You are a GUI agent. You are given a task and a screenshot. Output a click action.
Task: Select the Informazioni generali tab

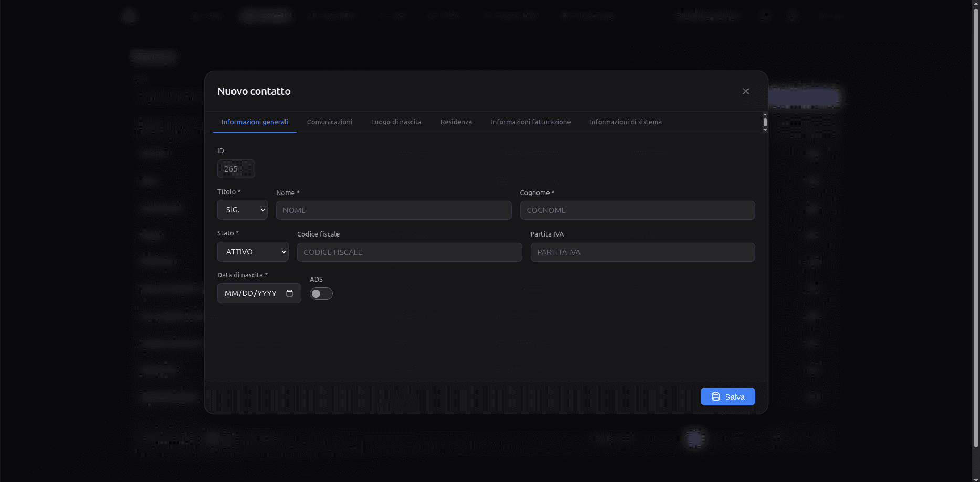255,122
